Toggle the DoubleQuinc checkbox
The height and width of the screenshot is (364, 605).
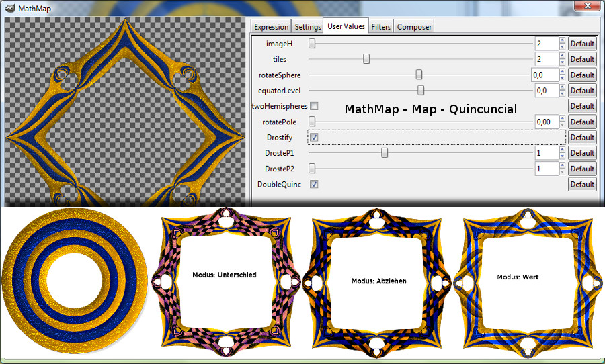click(x=314, y=184)
